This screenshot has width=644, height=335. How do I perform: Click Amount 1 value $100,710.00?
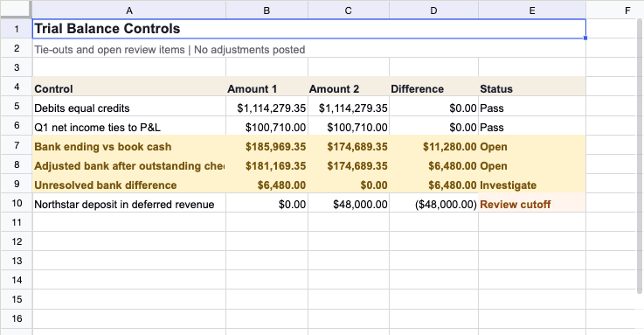point(267,125)
